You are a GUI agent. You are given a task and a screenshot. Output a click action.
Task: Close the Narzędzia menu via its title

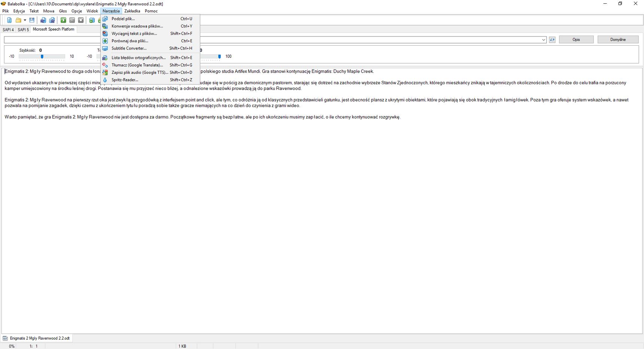point(111,11)
